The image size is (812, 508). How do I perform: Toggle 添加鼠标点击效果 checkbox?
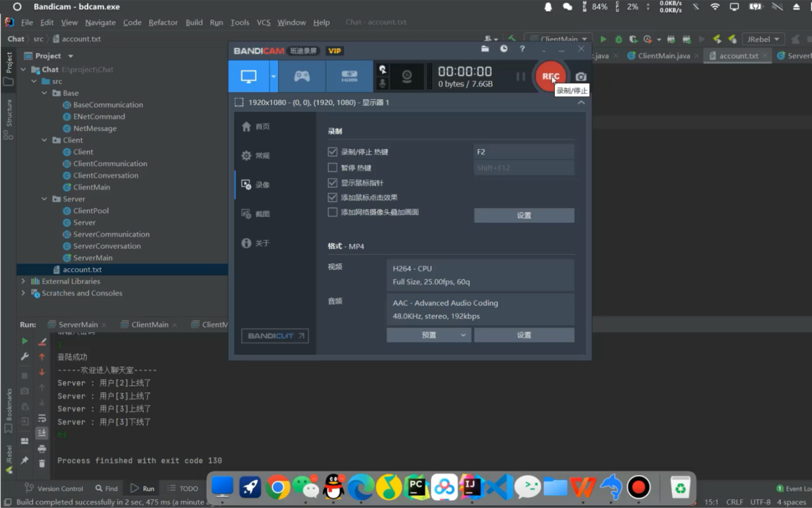click(x=333, y=197)
